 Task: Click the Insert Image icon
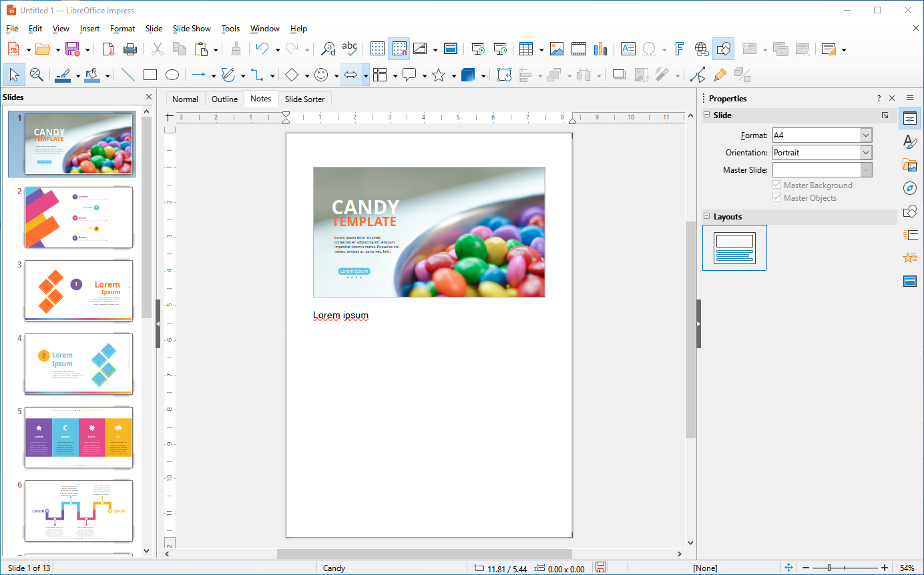pos(557,49)
